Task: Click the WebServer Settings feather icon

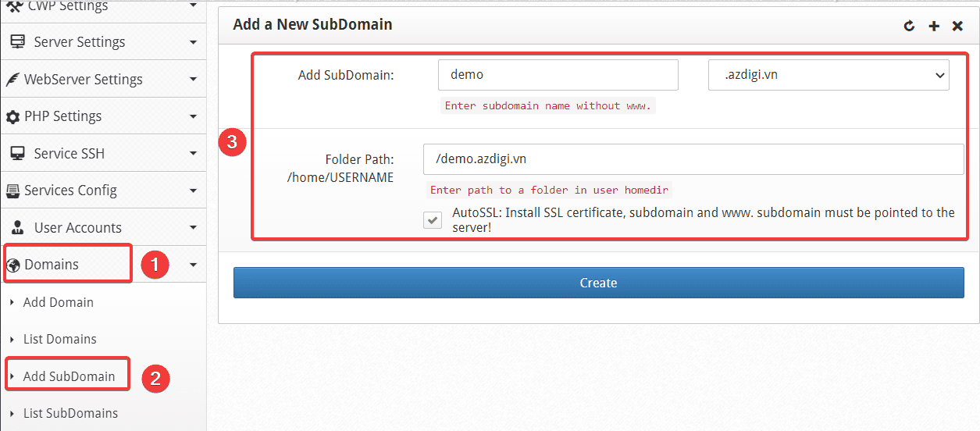Action: tap(12, 80)
